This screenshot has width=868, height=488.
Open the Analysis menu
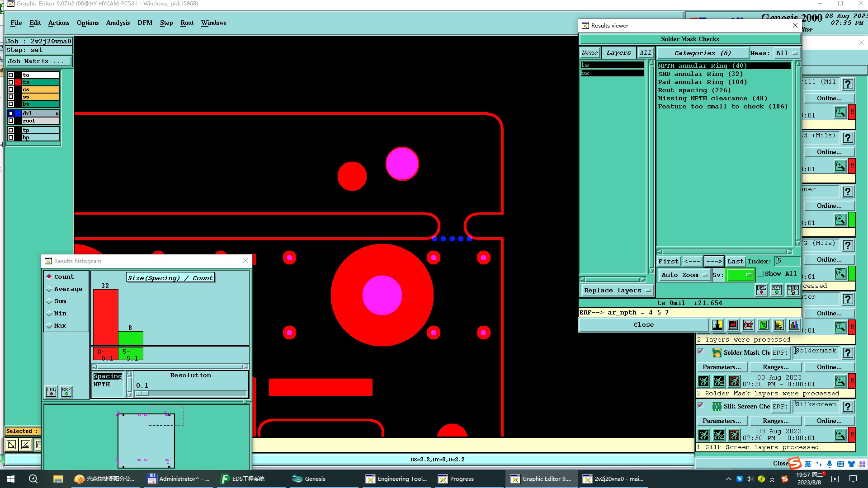[118, 23]
